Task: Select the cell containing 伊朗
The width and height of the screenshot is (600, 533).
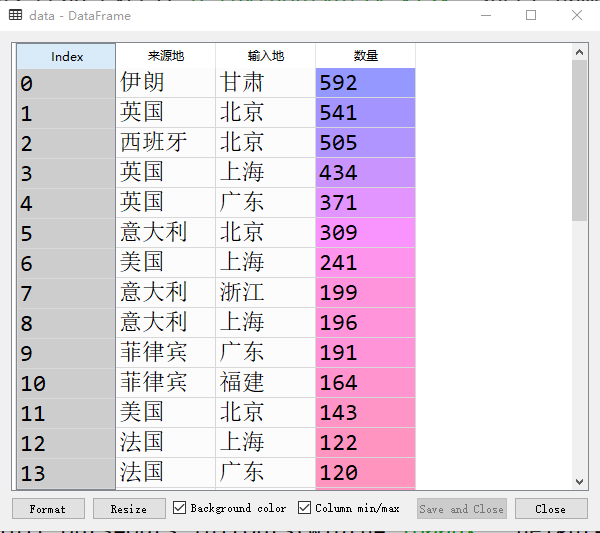Action: (x=166, y=83)
